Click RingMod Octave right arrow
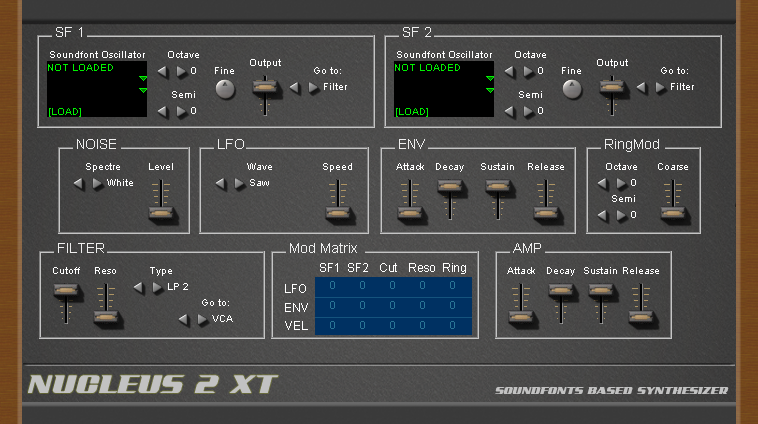Screen dimensions: 758x424 [x=621, y=184]
